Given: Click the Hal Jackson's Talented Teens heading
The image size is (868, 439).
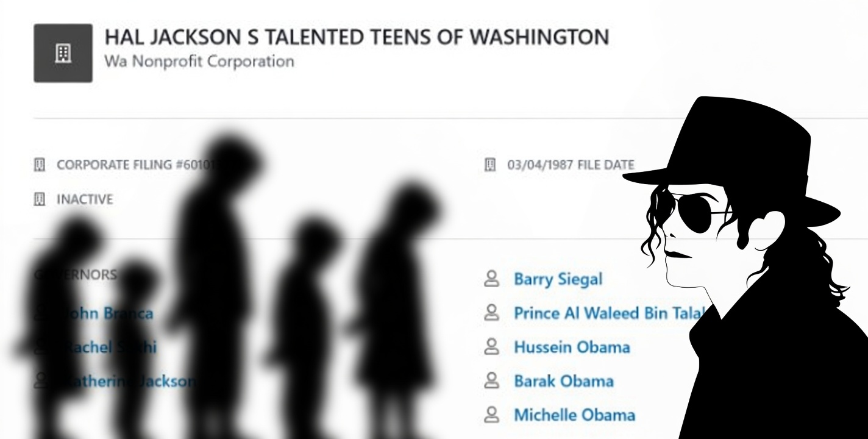Looking at the screenshot, I should click(357, 37).
